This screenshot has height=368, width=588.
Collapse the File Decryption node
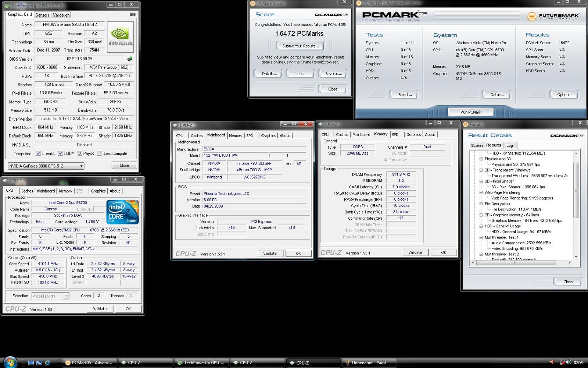481,204
